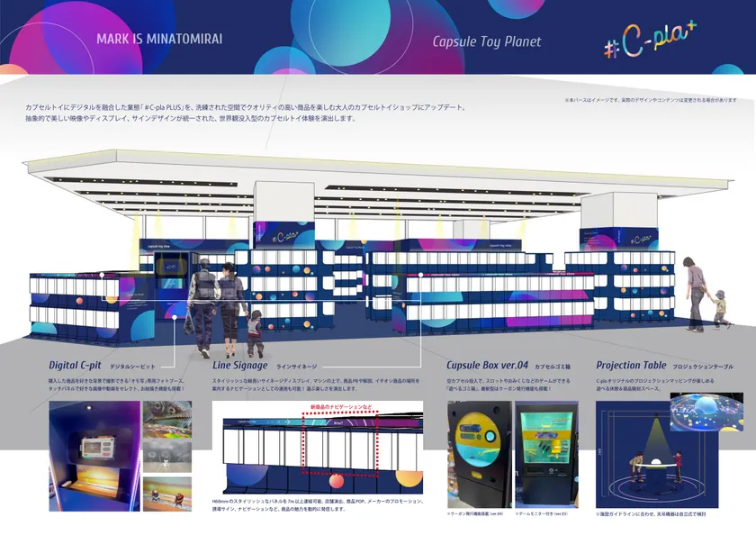Open the two toy figures thumbnail
756x535 pixels.
[167, 494]
